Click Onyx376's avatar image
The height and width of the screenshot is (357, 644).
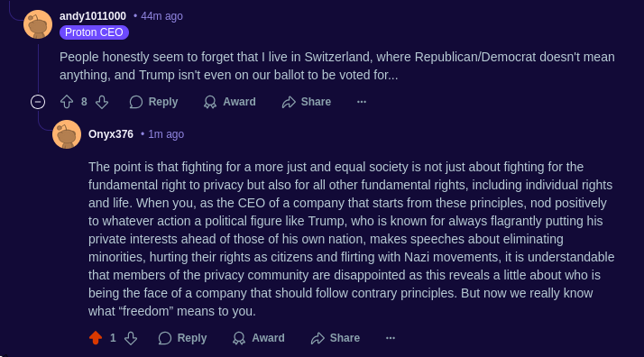tap(67, 134)
